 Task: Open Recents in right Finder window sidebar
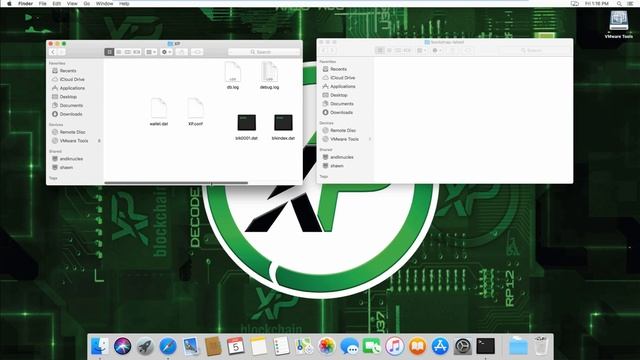tap(338, 69)
